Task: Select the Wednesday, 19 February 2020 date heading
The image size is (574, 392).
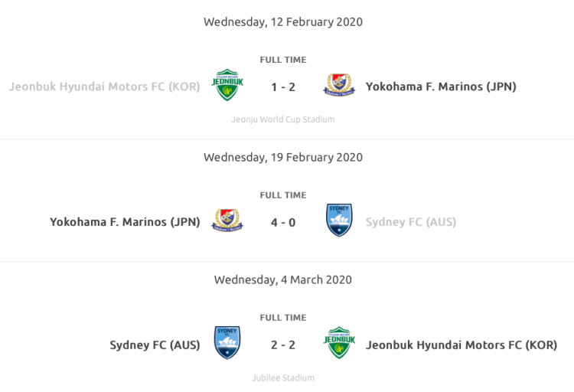Action: click(x=283, y=157)
